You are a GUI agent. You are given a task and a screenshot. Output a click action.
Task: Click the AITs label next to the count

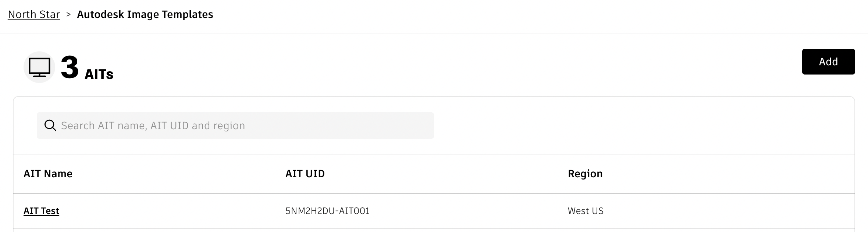point(99,74)
